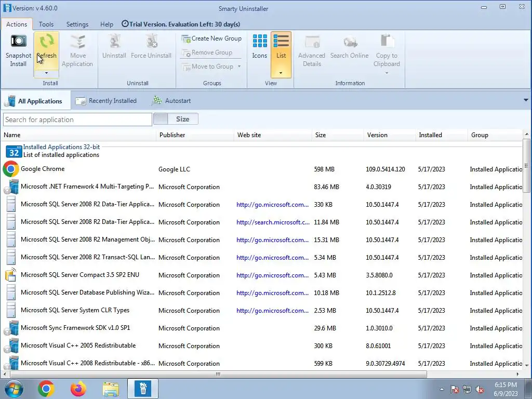
Task: Launch Firefox from taskbar
Action: click(78, 389)
